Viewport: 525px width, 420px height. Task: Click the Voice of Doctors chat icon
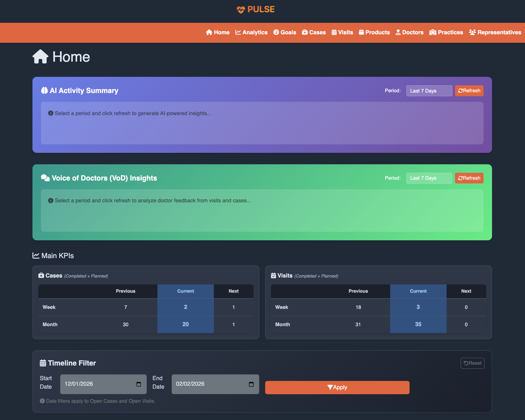pyautogui.click(x=45, y=178)
